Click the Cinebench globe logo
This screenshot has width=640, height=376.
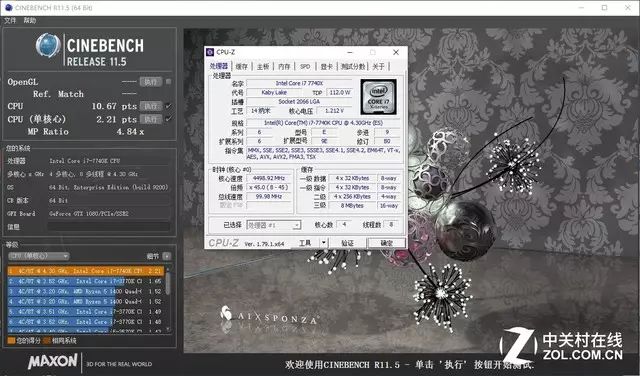click(48, 45)
